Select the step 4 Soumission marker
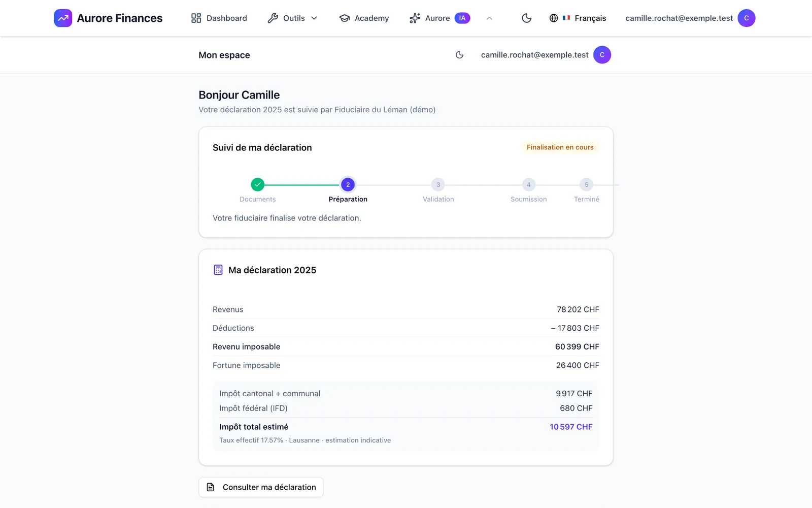Image resolution: width=812 pixels, height=508 pixels. (x=529, y=185)
